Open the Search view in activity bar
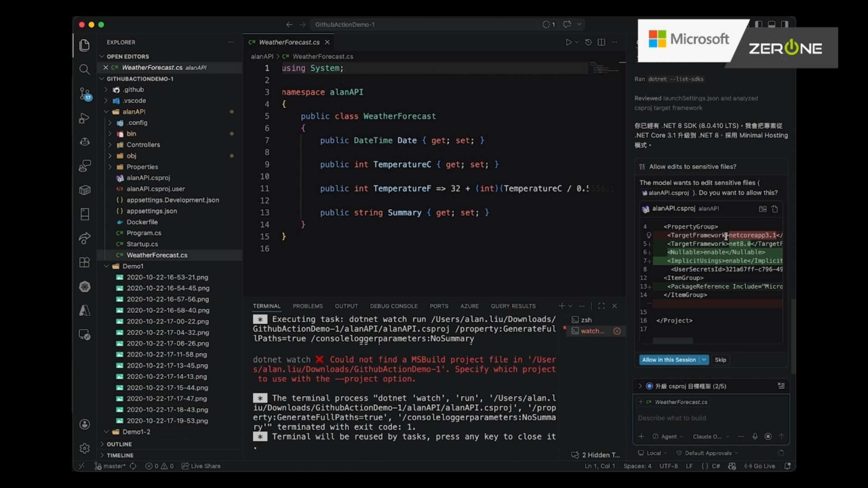868x488 pixels. point(84,69)
